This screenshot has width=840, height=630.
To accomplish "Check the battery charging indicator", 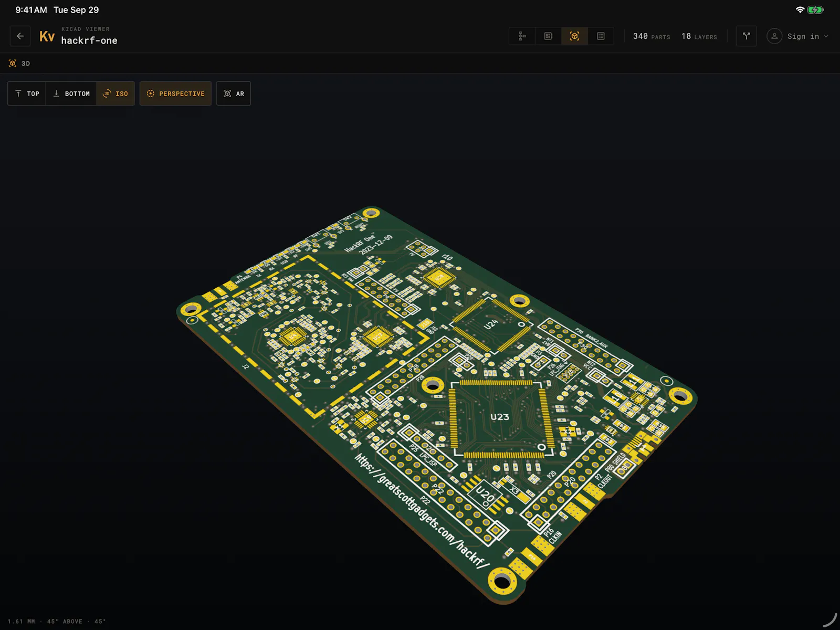I will (815, 9).
